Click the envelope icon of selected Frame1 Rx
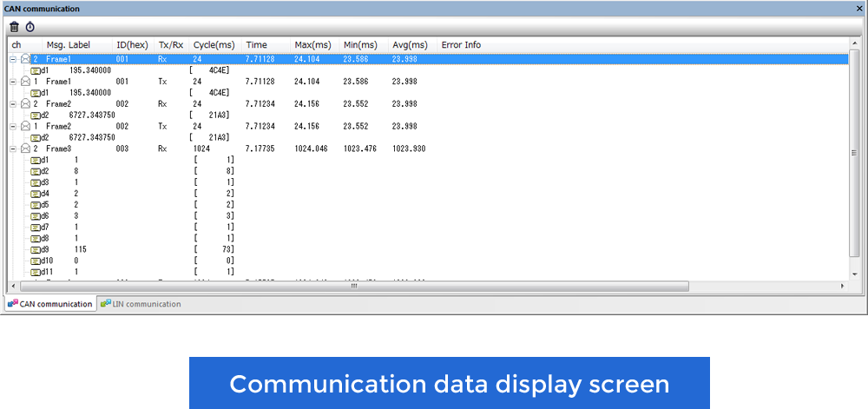 tap(25, 59)
